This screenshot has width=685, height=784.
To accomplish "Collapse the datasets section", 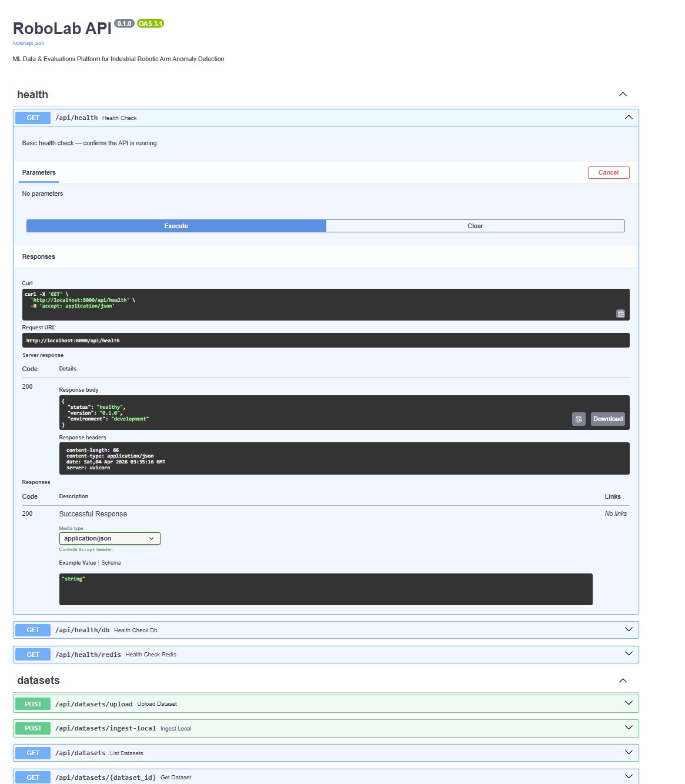I will coord(623,680).
